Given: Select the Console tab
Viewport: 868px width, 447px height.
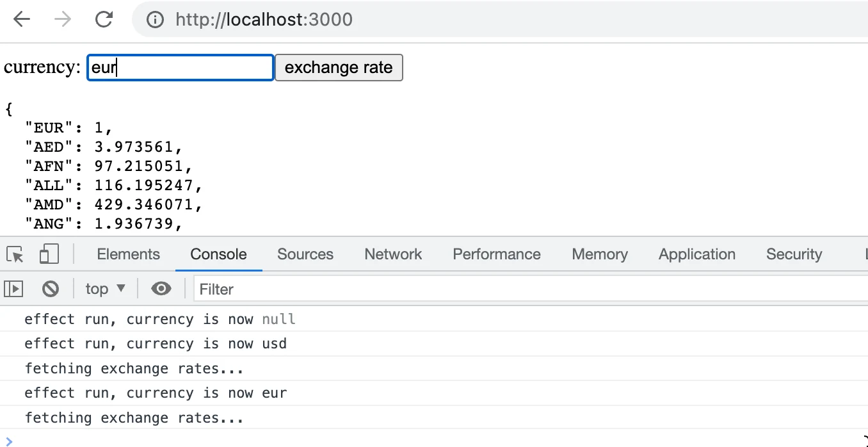Looking at the screenshot, I should coord(218,254).
